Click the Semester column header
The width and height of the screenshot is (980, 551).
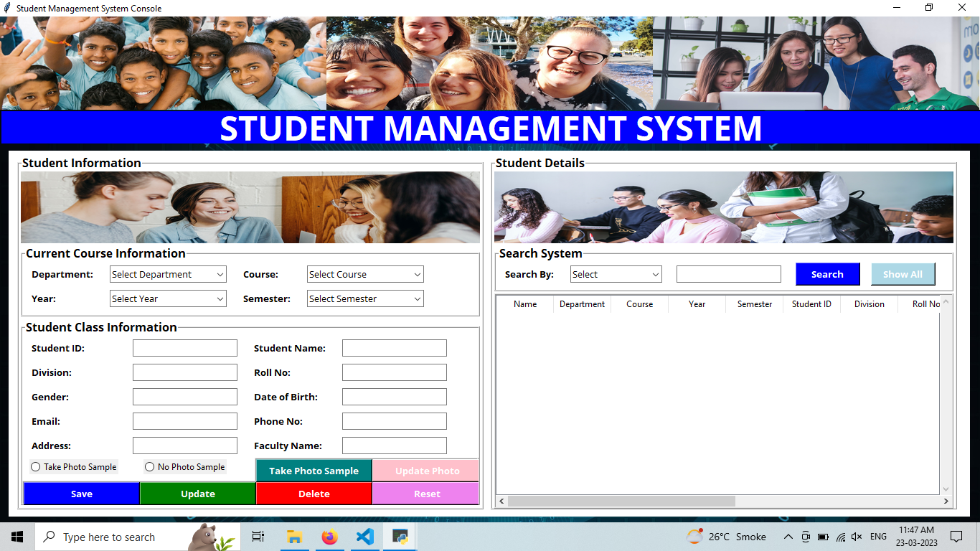pos(755,304)
